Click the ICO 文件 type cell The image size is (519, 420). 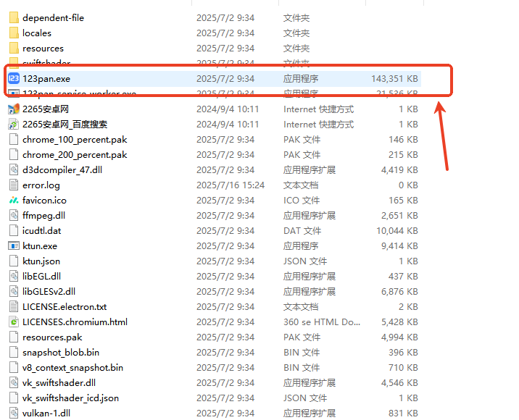[x=302, y=201]
